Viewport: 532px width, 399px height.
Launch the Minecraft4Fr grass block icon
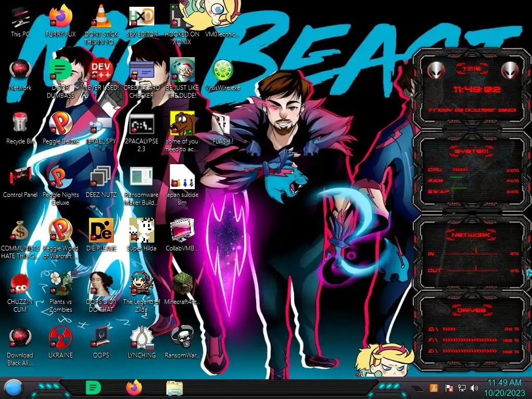pyautogui.click(x=182, y=289)
